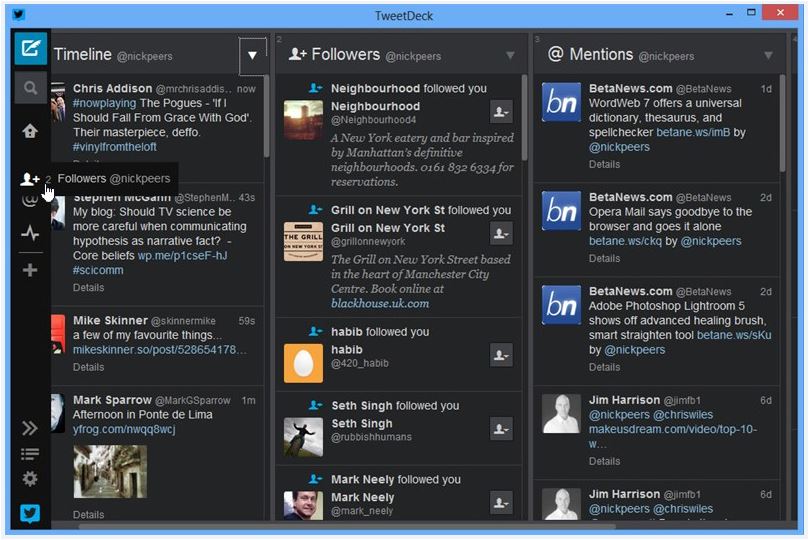This screenshot has height=540, width=809.
Task: Open the Timeline column options dropdown
Action: 252,55
